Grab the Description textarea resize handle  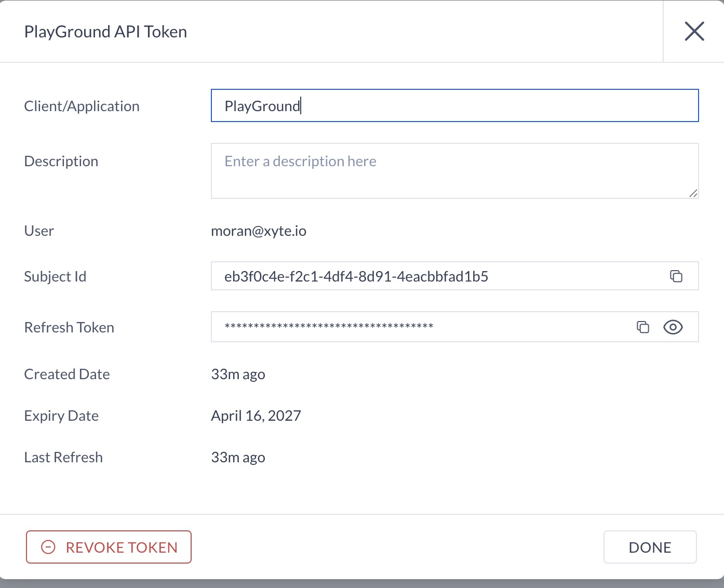click(x=693, y=193)
